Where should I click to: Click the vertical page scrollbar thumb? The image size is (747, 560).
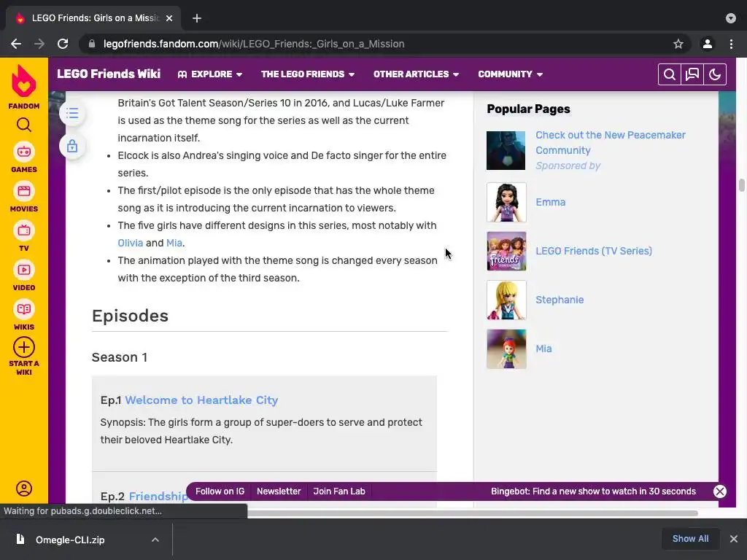tap(742, 185)
